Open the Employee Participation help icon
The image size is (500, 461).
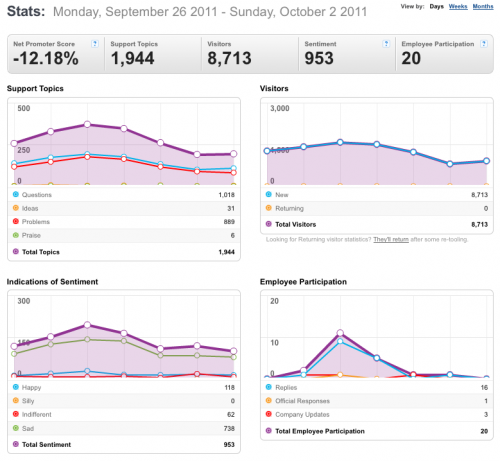tap(484, 44)
